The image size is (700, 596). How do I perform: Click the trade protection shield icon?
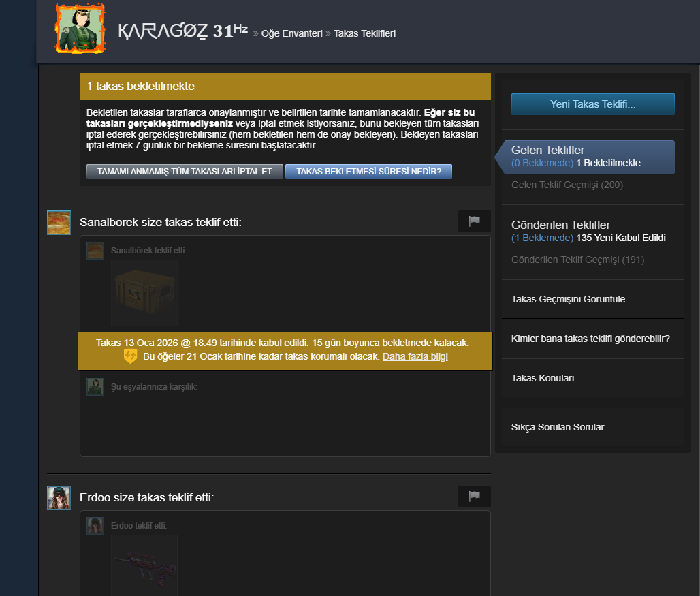[x=130, y=356]
